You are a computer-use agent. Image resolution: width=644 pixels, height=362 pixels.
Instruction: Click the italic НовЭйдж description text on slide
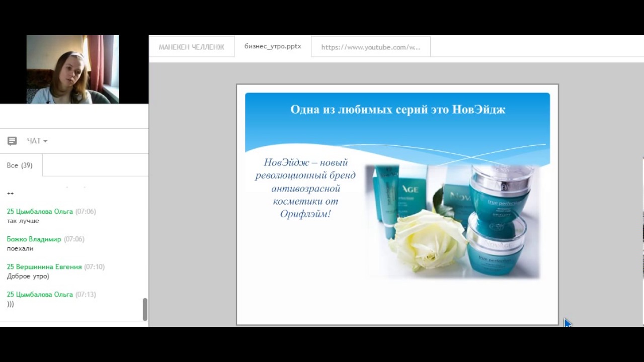pyautogui.click(x=305, y=188)
